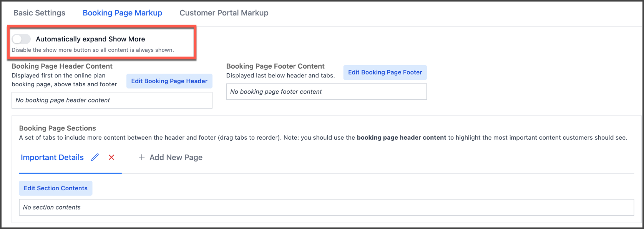Screen dimensions: 644x229
Task: Click the plus icon for new page
Action: pyautogui.click(x=141, y=157)
